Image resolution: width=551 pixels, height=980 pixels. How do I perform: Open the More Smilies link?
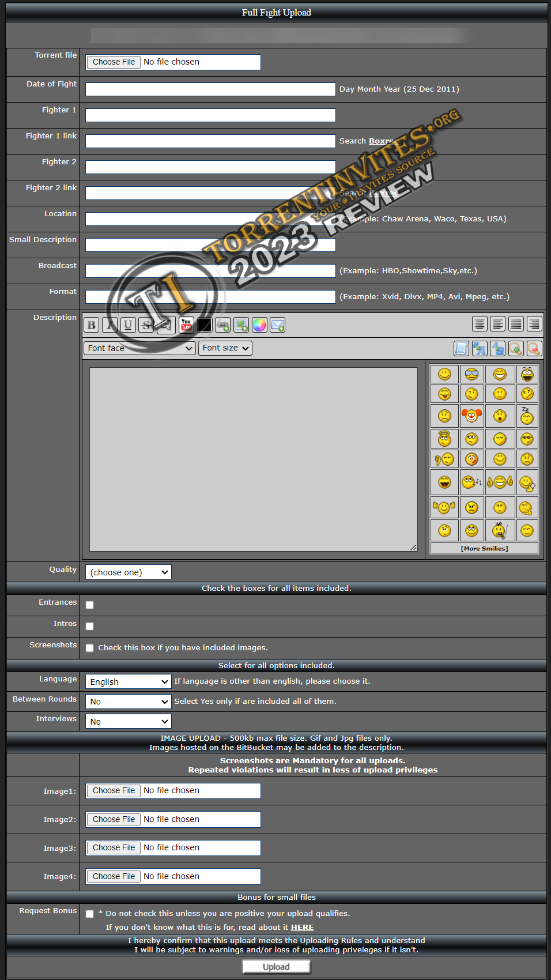pos(484,549)
